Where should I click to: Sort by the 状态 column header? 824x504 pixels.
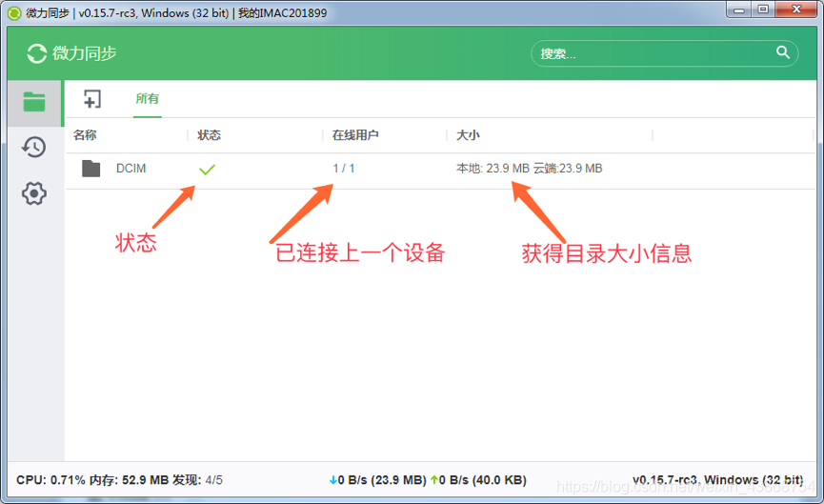coord(209,135)
